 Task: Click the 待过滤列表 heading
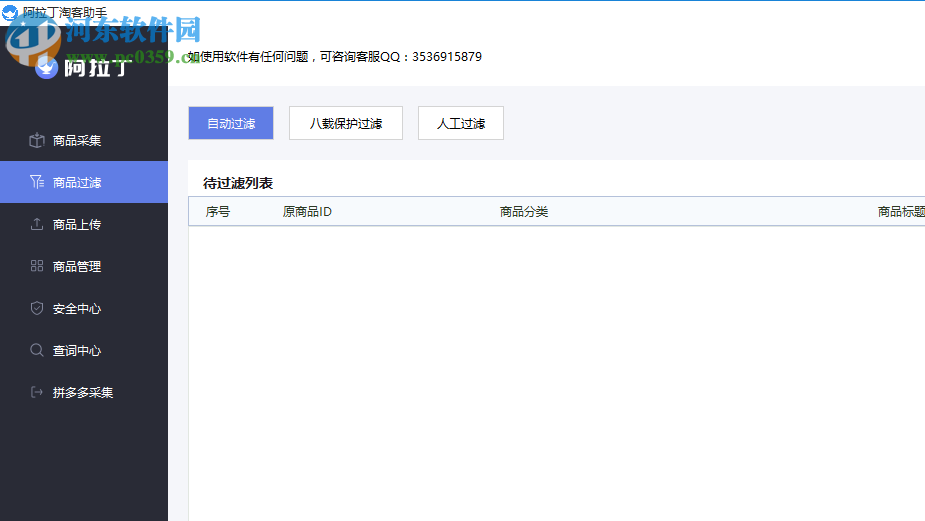click(238, 183)
